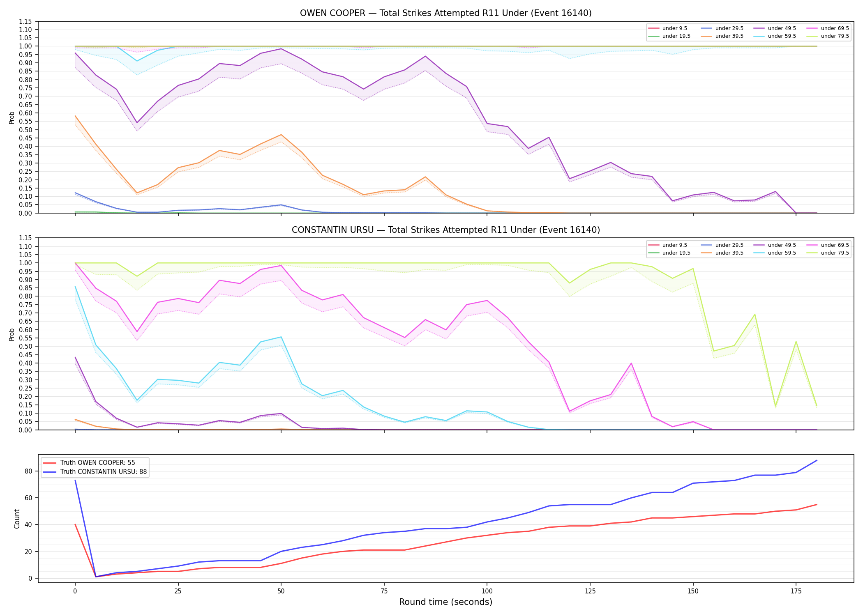Click 'Truth OWEN COOPER: 55' legend entry
Viewport: 863px width, 616px height.
[x=89, y=463]
